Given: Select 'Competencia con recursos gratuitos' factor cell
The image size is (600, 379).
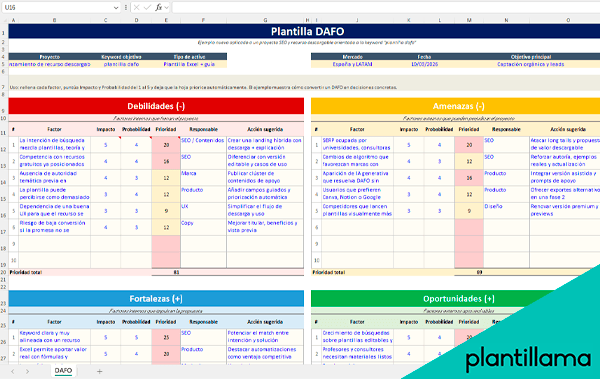Looking at the screenshot, I should (x=54, y=161).
